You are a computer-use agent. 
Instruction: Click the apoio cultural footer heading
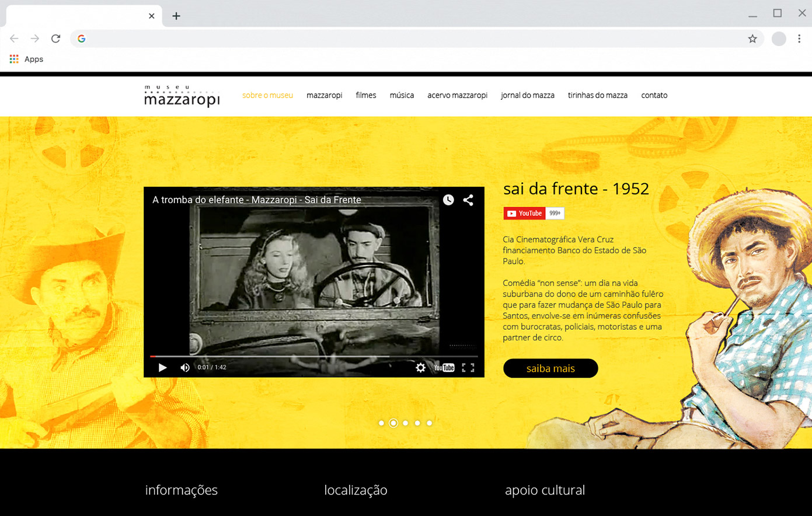(545, 490)
